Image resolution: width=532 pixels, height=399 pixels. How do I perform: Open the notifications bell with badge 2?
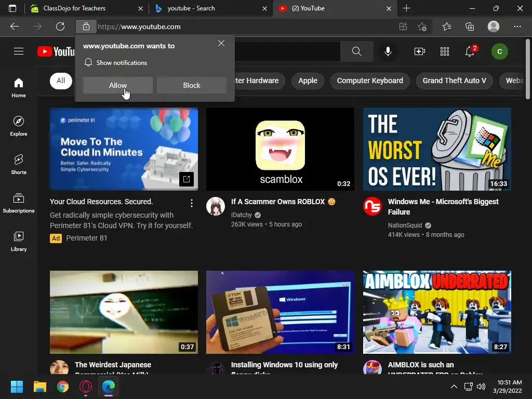tap(470, 51)
